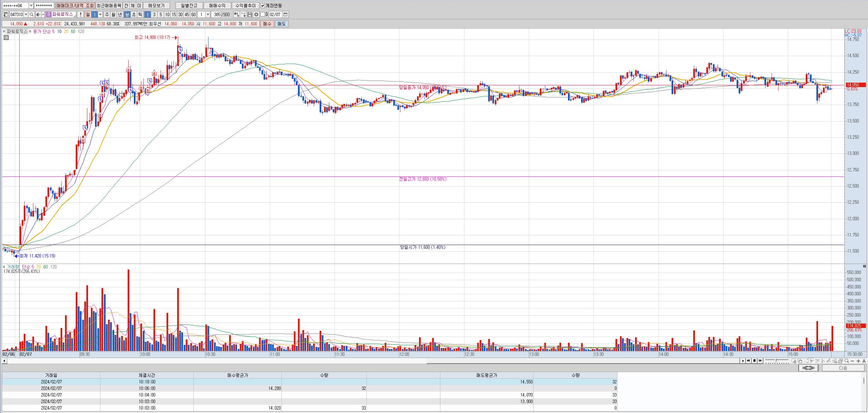868x413 pixels.
Task: Click the red 매수 buy button
Action: point(267,24)
